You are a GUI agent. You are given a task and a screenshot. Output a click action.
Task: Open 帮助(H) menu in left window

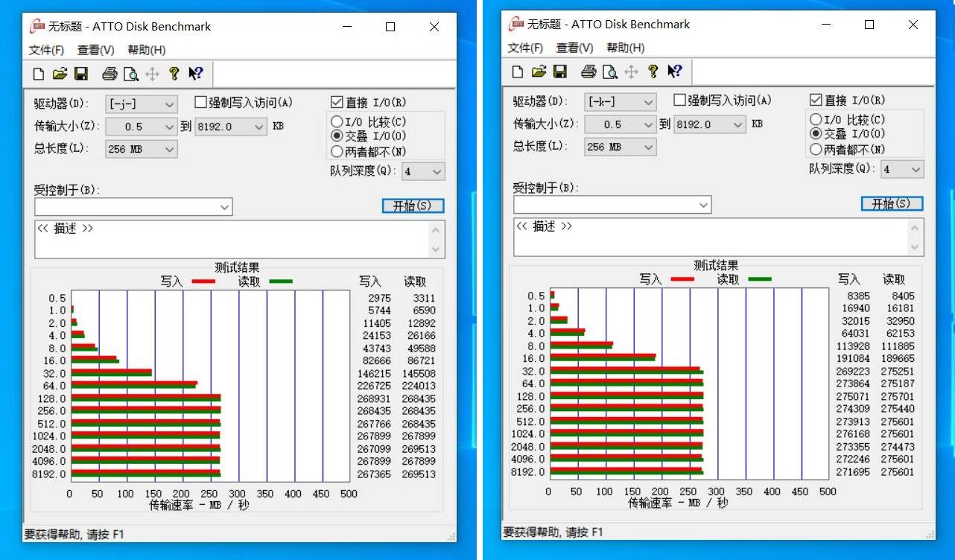[147, 50]
